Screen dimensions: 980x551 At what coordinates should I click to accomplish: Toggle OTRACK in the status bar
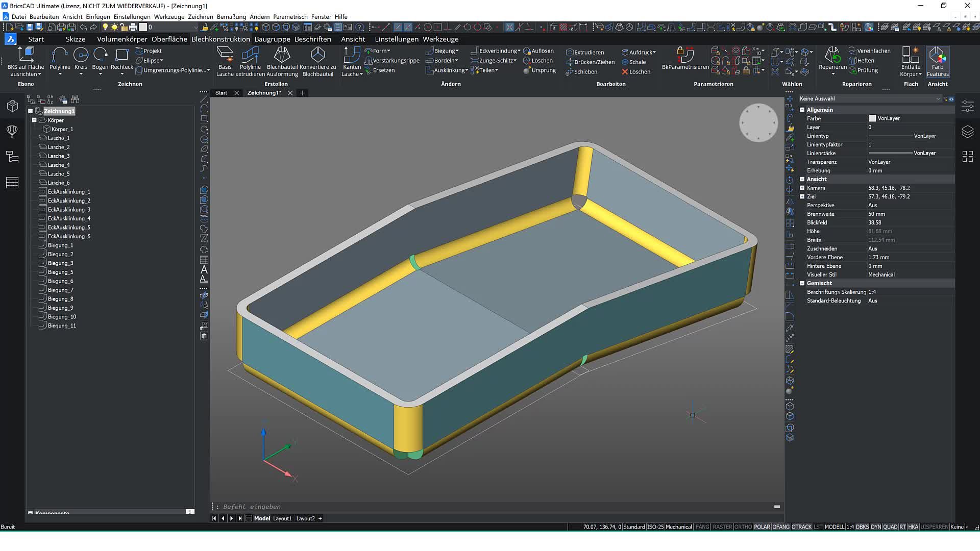pos(801,527)
